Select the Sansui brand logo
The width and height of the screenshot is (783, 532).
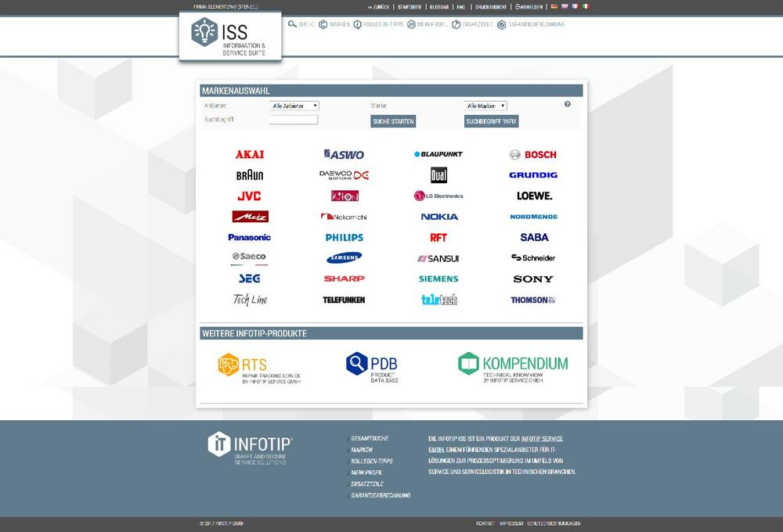pos(438,258)
